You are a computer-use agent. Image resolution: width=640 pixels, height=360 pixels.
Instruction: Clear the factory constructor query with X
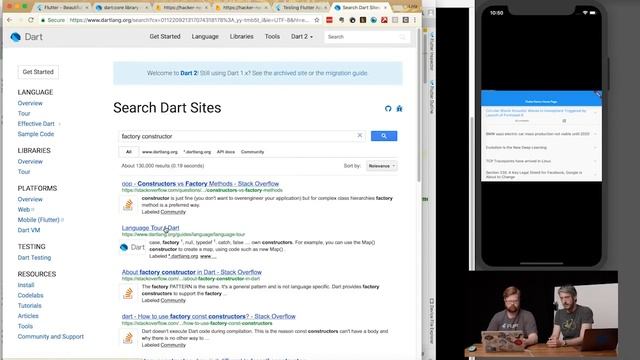tap(360, 136)
